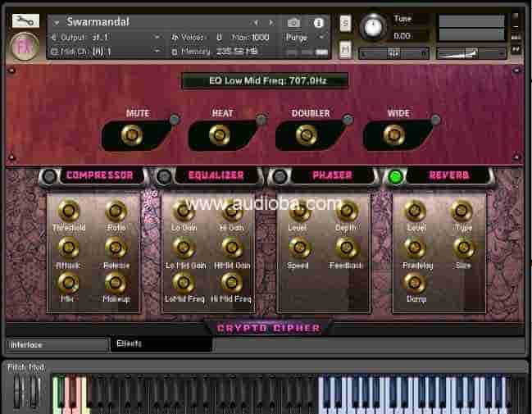The height and width of the screenshot is (414, 532).
Task: Switch to the Interface tab
Action: [x=57, y=345]
